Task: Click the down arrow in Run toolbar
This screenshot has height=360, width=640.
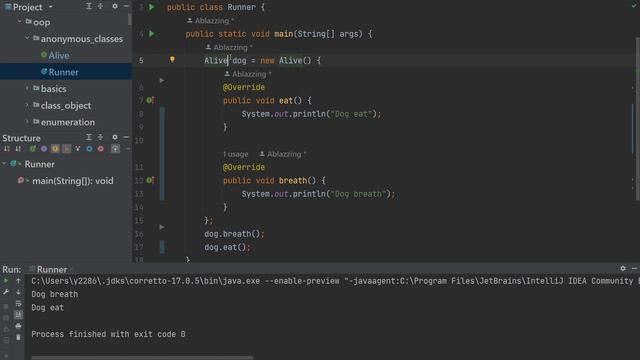Action: [18, 292]
